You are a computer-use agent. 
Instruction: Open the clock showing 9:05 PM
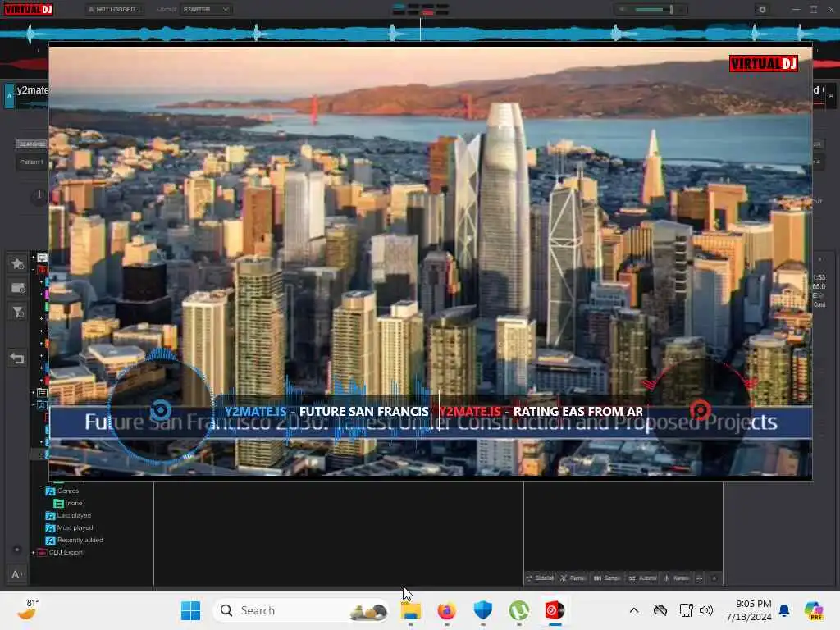[749, 610]
